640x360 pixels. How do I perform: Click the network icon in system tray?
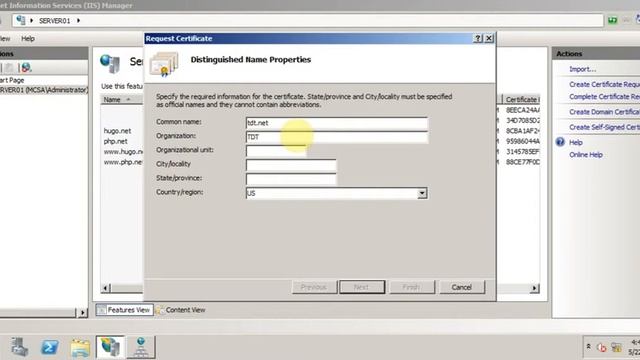pyautogui.click(x=616, y=347)
